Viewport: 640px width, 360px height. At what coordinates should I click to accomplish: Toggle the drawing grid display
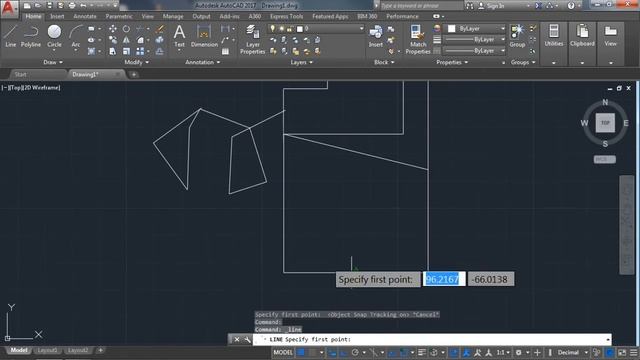pos(301,352)
